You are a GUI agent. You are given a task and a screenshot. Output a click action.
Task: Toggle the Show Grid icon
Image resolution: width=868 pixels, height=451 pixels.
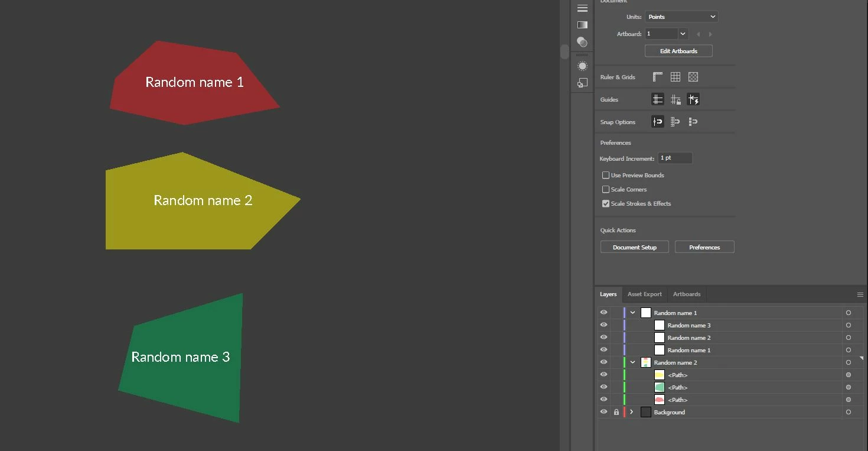coord(676,77)
